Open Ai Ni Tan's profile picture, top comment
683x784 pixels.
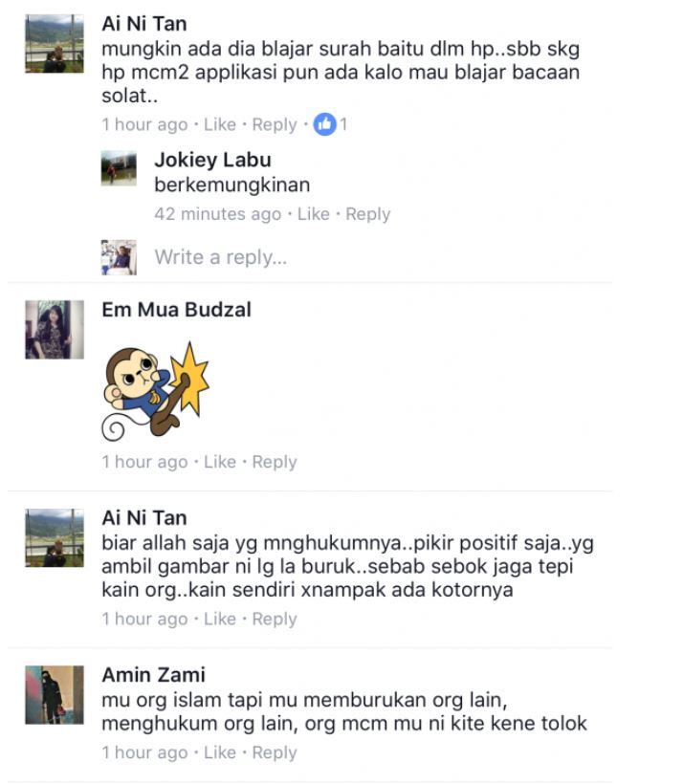[55, 43]
